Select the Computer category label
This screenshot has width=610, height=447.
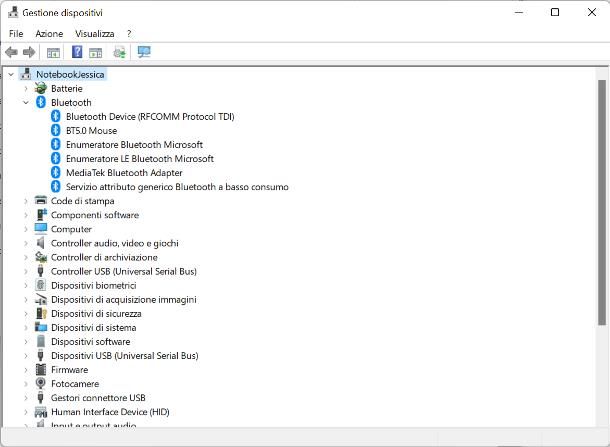point(71,229)
